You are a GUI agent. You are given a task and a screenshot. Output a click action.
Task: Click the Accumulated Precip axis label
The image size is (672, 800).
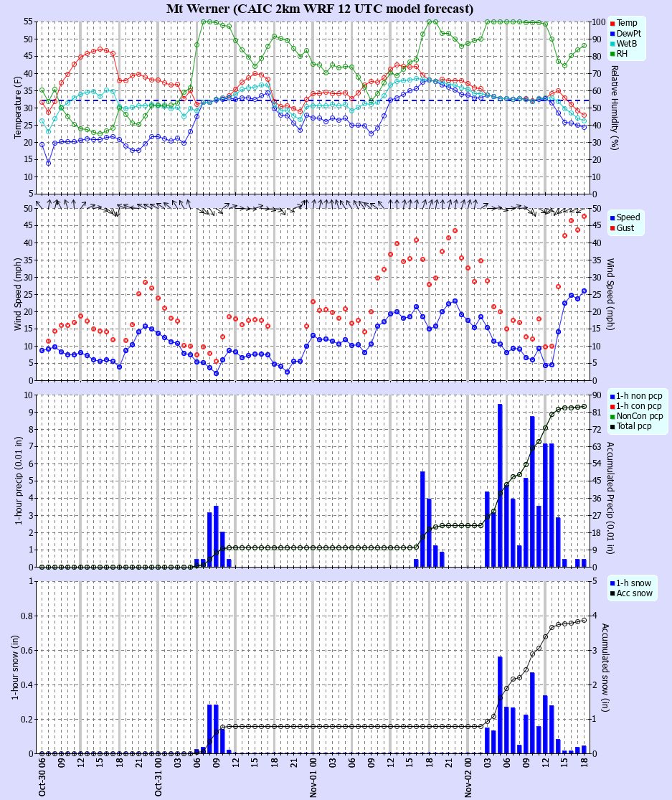tap(611, 498)
